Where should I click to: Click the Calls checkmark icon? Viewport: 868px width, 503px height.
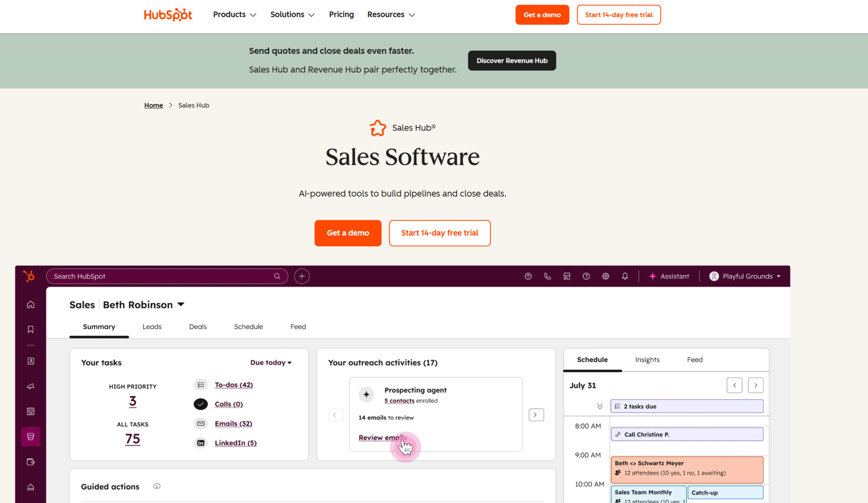tap(201, 404)
